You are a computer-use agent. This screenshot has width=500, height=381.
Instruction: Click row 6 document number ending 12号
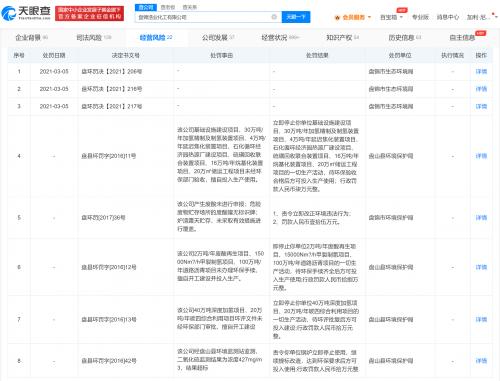pyautogui.click(x=109, y=267)
